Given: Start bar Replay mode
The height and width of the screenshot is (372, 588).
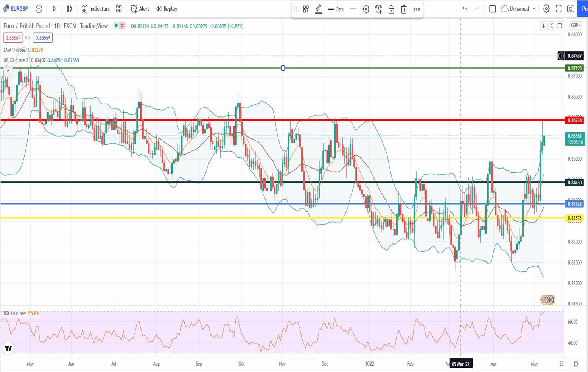Looking at the screenshot, I should point(167,9).
